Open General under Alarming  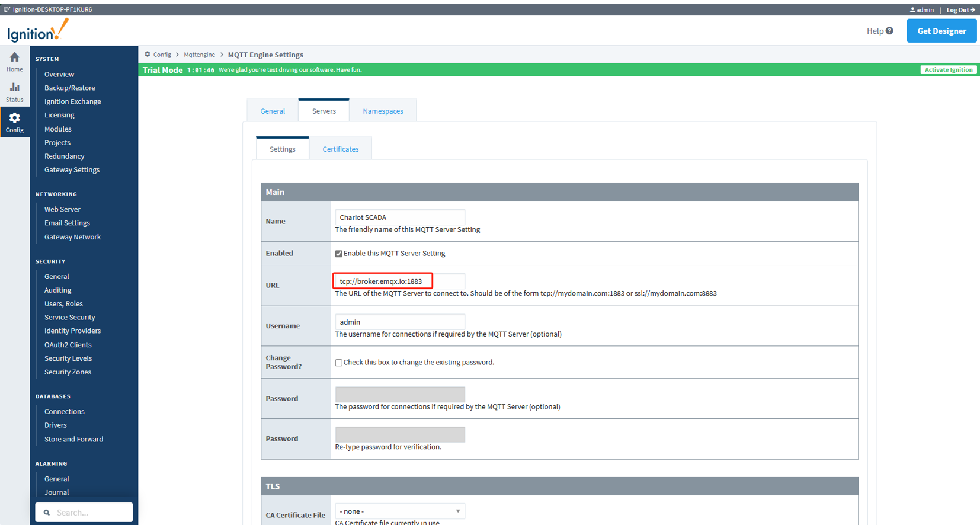(x=57, y=479)
